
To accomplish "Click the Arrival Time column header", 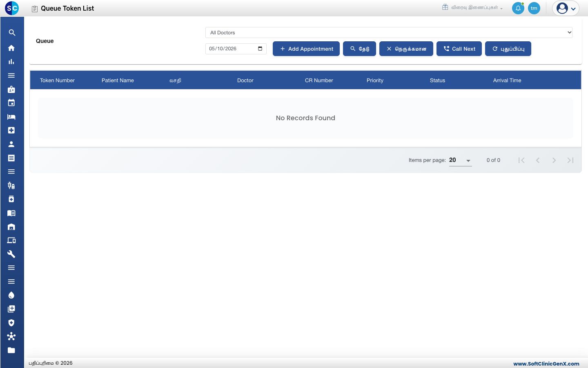I will pyautogui.click(x=507, y=81).
